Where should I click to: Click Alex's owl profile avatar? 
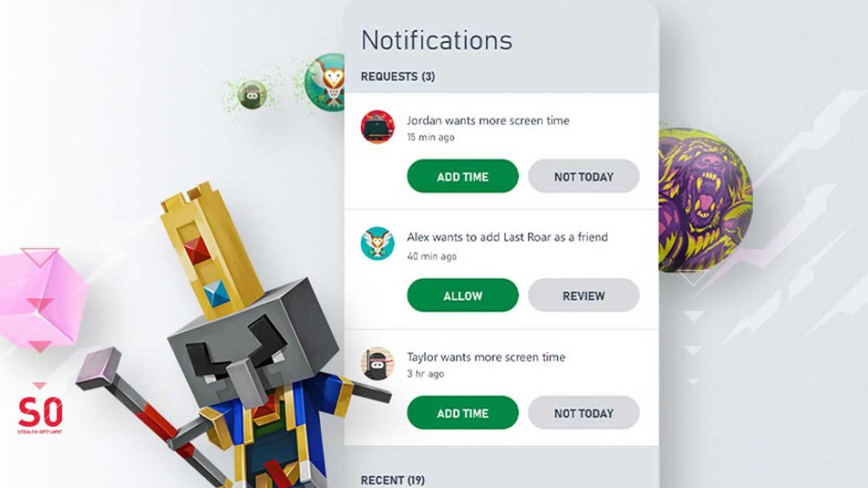click(378, 244)
